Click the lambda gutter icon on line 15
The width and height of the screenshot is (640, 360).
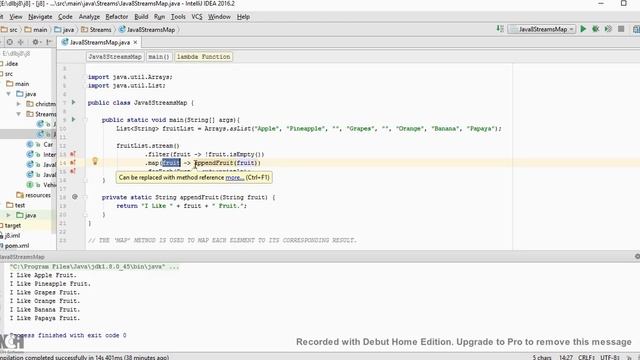tap(72, 171)
